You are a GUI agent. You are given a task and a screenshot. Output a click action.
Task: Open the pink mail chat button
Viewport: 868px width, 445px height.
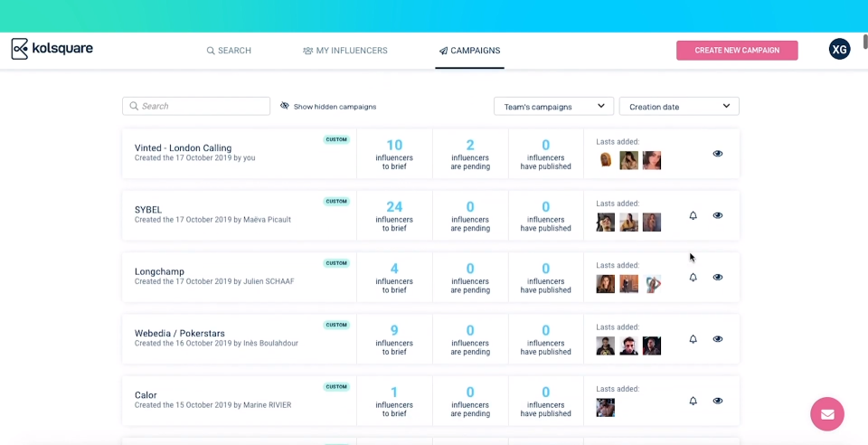point(827,414)
